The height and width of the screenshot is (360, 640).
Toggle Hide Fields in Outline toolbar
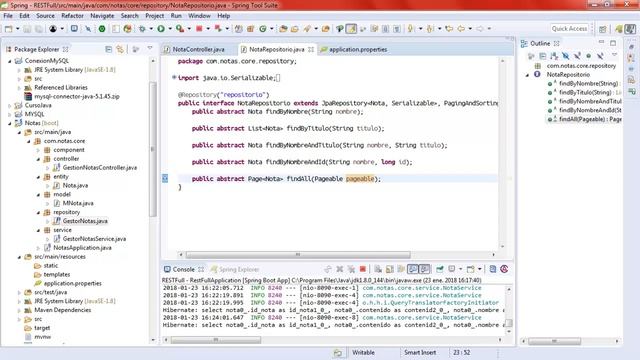(x=565, y=56)
